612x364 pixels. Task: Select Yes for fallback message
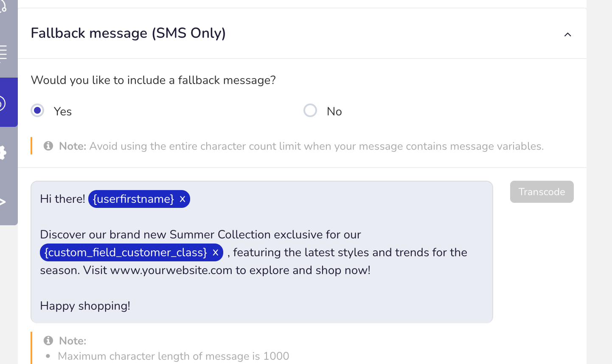coord(37,110)
